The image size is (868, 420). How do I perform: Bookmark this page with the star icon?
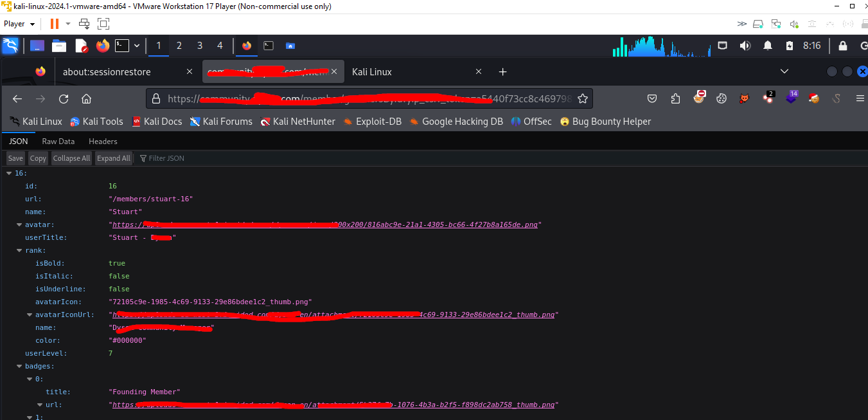pos(582,98)
